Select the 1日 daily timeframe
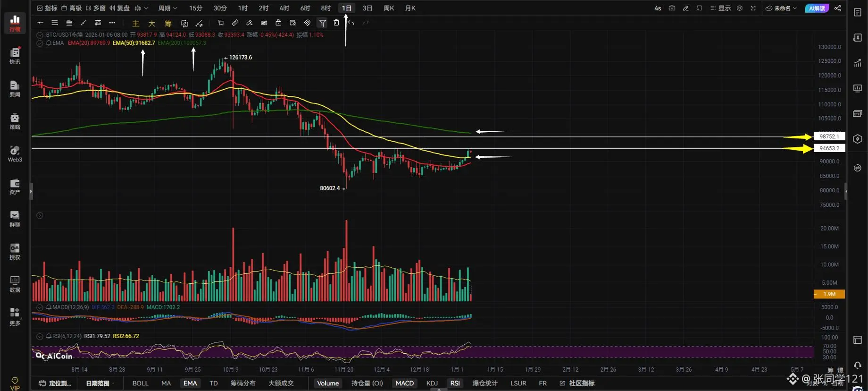Image resolution: width=868 pixels, height=391 pixels. tap(347, 8)
